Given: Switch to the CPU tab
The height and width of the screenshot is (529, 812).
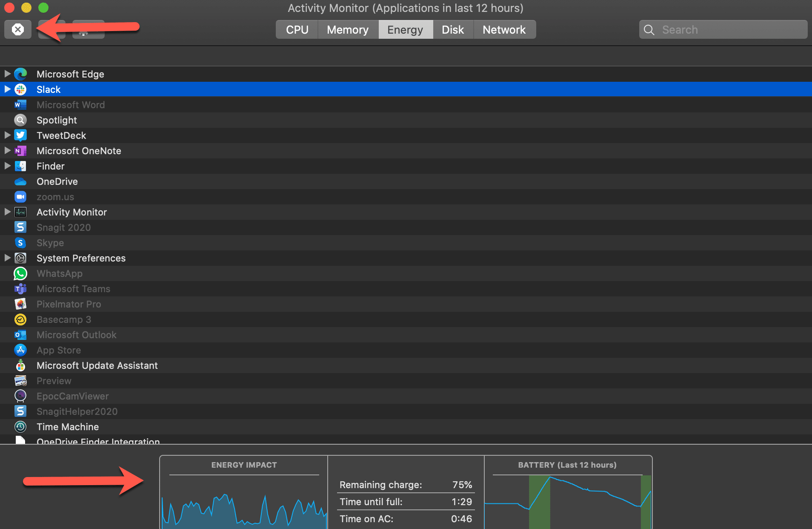Looking at the screenshot, I should coord(297,30).
